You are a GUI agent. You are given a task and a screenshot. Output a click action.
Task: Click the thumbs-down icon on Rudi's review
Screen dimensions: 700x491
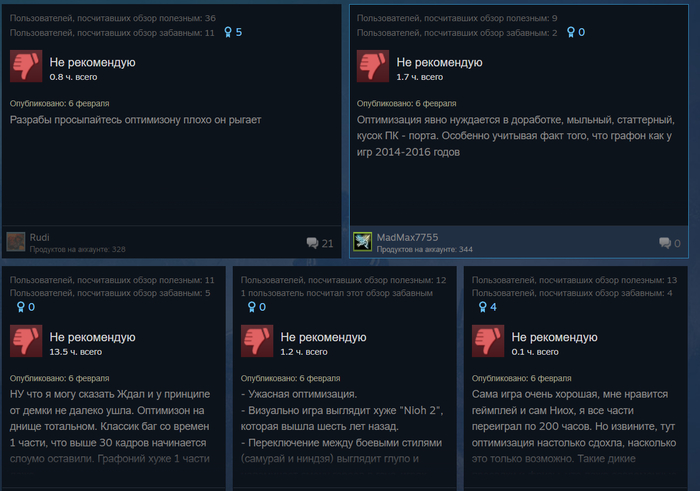pyautogui.click(x=26, y=66)
